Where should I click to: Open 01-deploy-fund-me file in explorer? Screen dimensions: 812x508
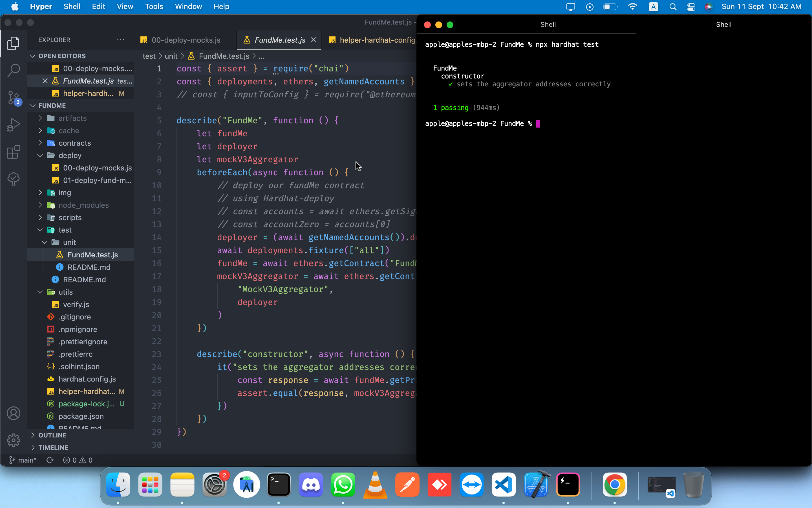click(81, 180)
